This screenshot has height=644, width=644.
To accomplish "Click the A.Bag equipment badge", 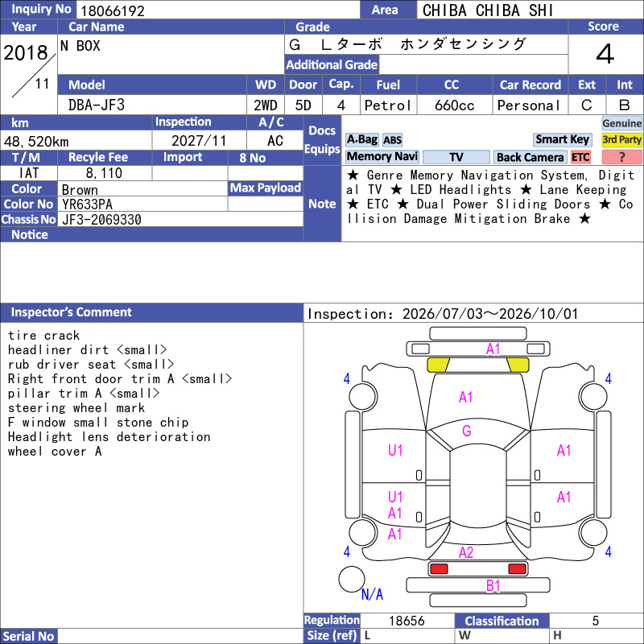I will coord(361,140).
